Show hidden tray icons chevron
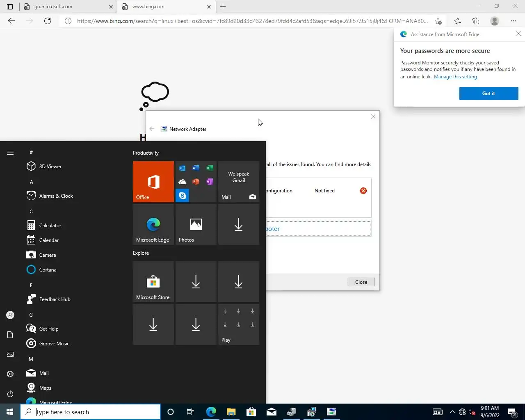525x420 pixels. coord(452,412)
